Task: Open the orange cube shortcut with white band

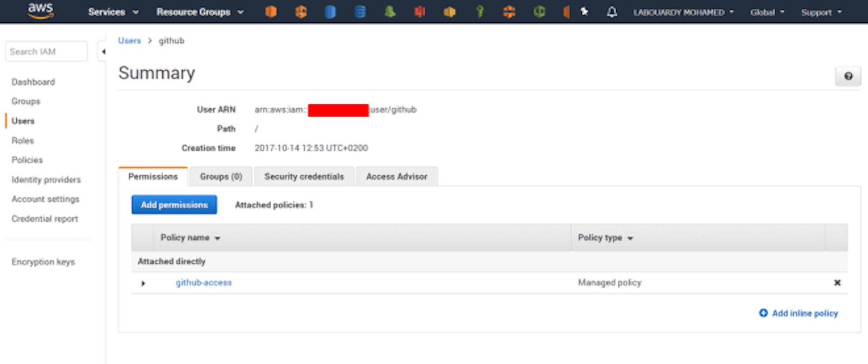Action: tap(301, 12)
